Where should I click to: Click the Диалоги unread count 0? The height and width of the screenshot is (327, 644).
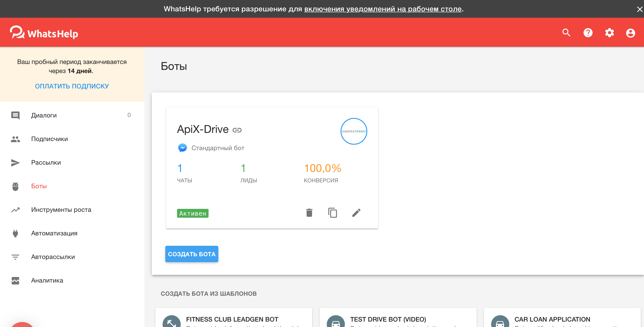click(x=129, y=115)
